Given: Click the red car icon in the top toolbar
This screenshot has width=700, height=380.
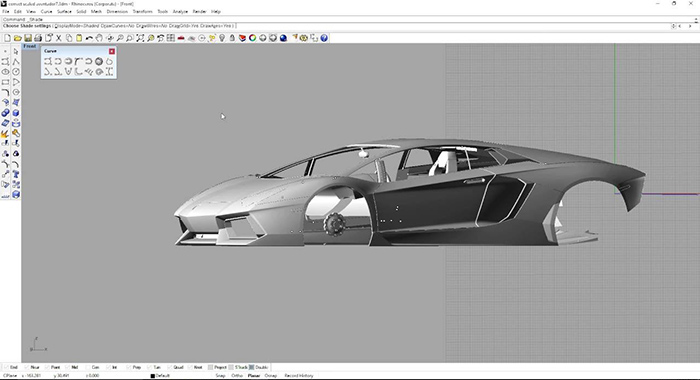Looking at the screenshot, I should point(181,38).
